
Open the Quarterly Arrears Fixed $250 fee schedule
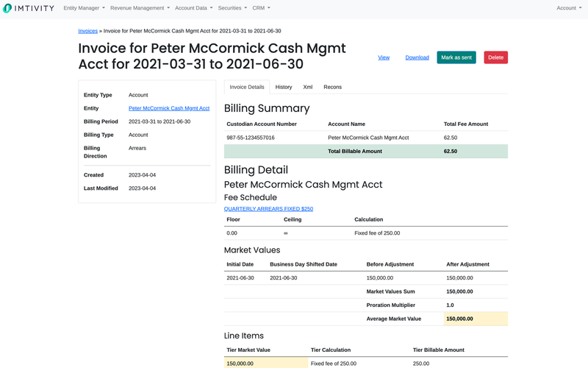click(x=268, y=209)
